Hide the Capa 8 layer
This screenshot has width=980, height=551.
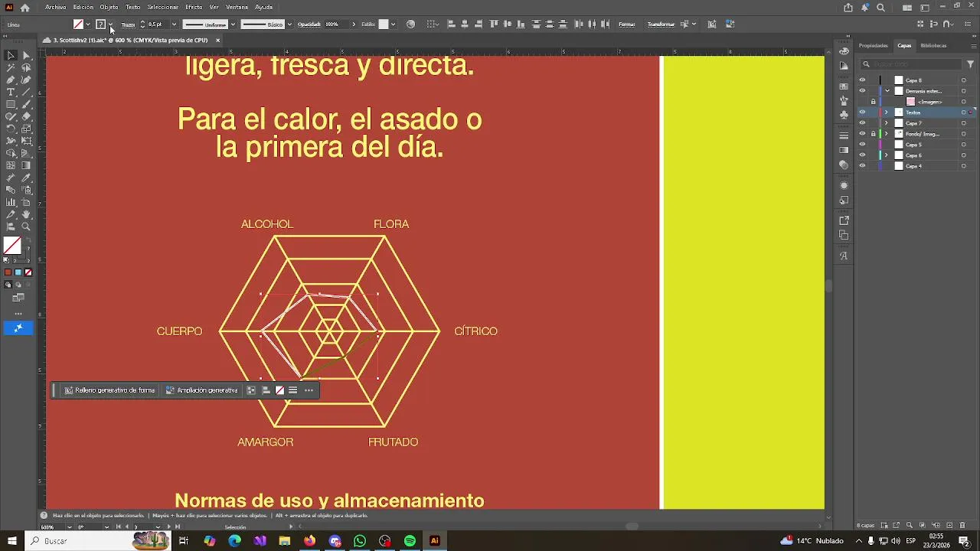(862, 80)
